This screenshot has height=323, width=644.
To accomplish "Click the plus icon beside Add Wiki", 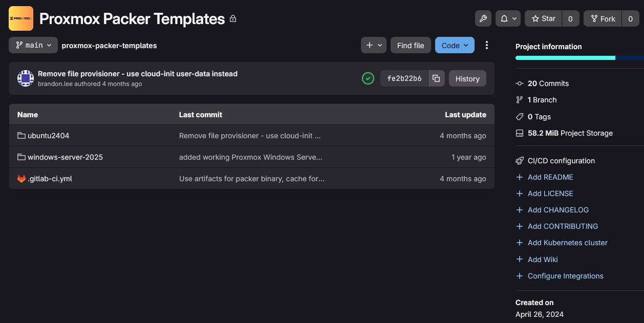I will [520, 260].
